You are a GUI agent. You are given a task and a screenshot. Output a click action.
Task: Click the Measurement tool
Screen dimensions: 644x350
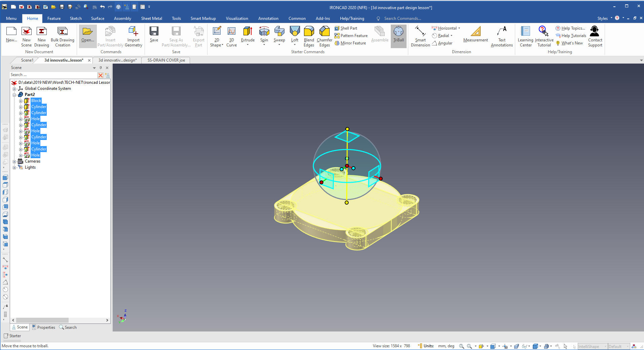[x=475, y=35]
